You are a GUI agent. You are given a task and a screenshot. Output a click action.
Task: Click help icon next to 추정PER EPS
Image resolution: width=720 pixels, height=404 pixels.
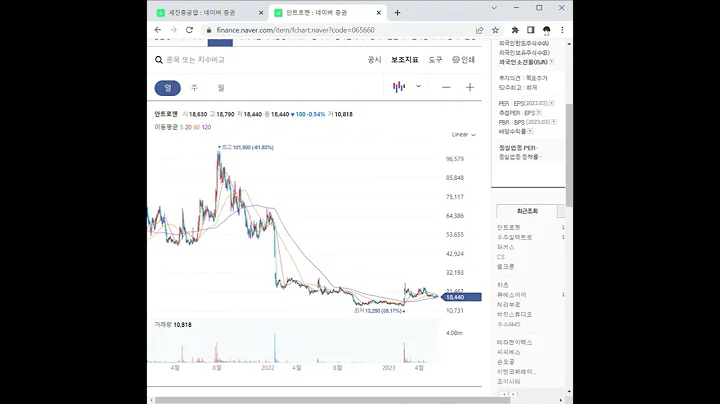(539, 112)
